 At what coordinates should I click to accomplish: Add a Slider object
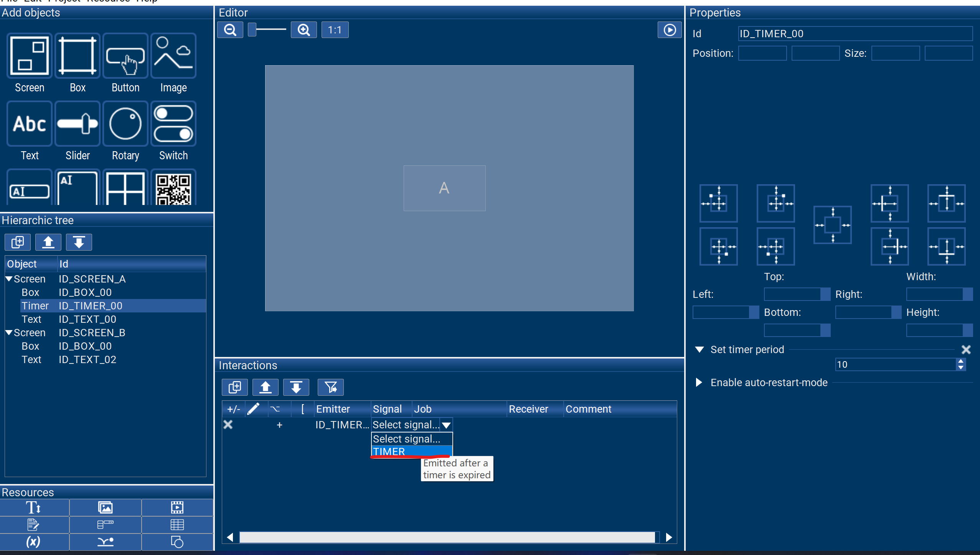[x=78, y=124]
